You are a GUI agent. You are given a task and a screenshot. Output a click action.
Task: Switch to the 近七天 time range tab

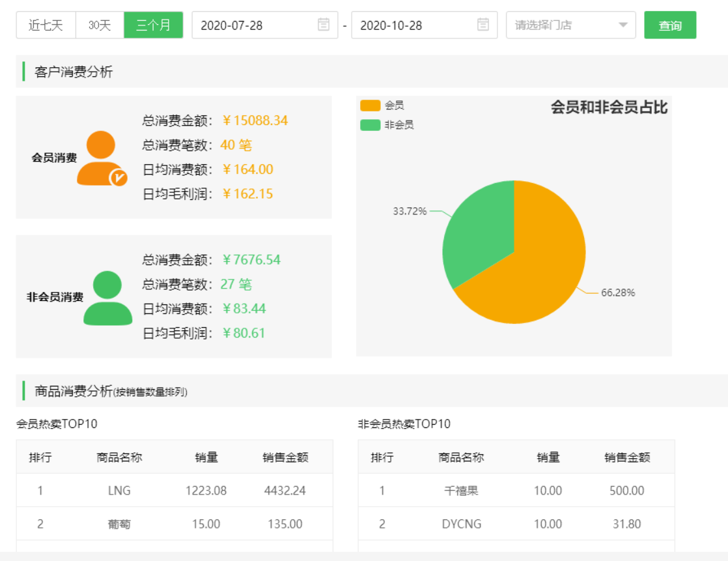pos(44,25)
